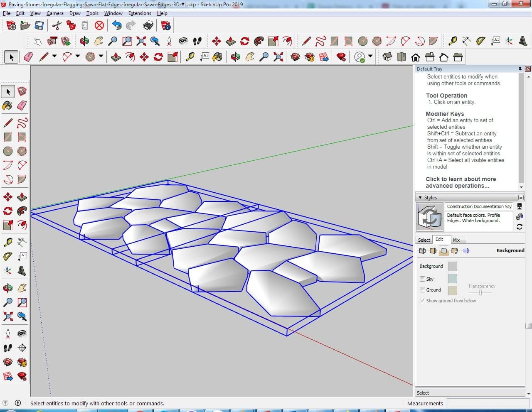
Task: Open Modeling settings in Styles Edit tab
Action: [465, 251]
